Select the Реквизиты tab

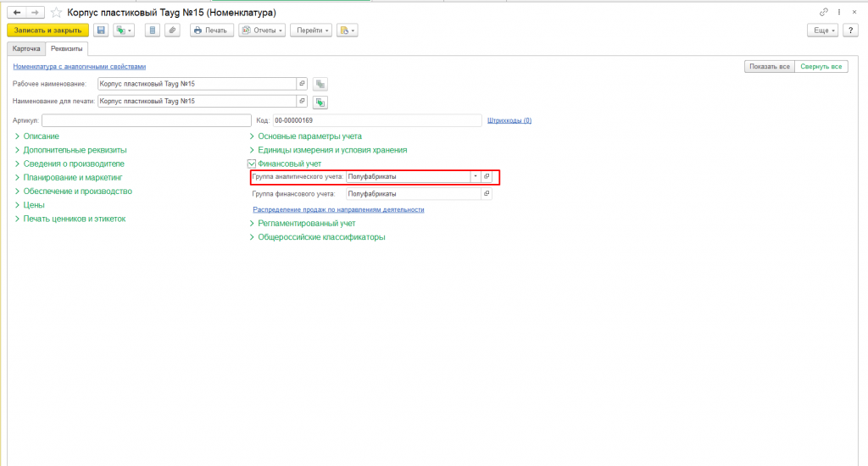[x=66, y=48]
